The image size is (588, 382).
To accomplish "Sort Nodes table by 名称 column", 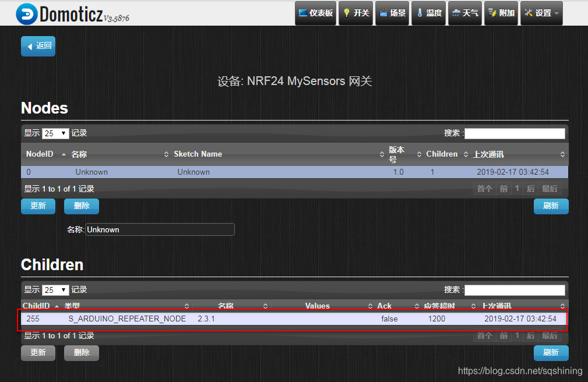I will [121, 154].
